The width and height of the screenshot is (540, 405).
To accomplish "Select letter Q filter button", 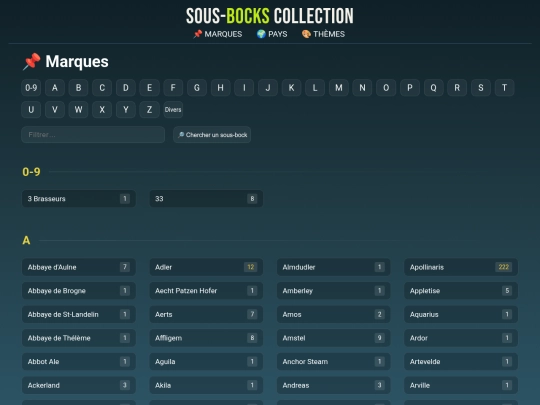I will 434,88.
